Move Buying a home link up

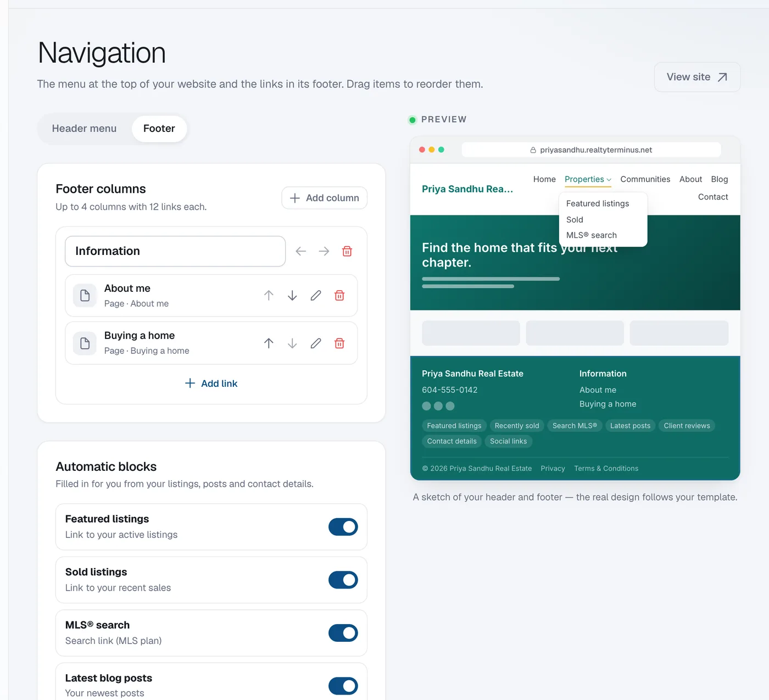269,343
